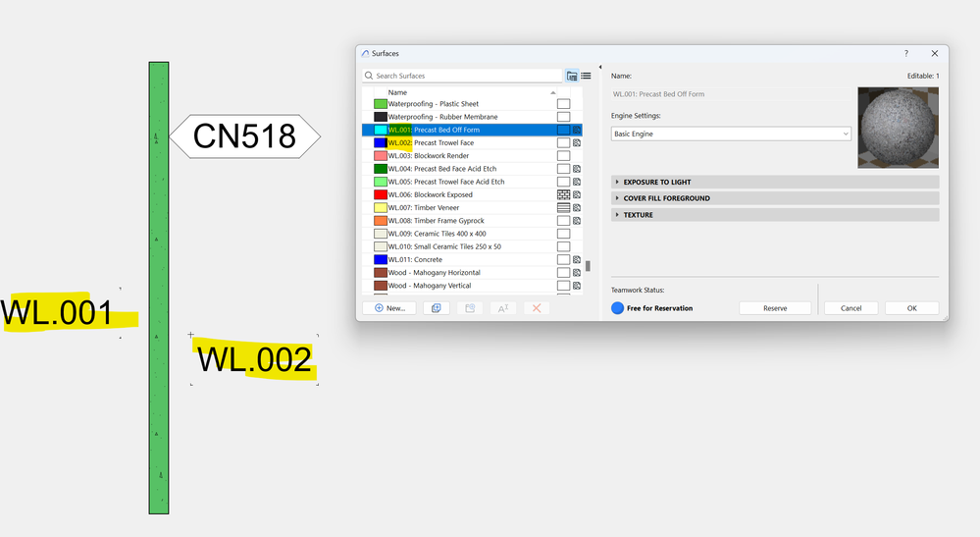Click OK to confirm Surfaces dialog
The width and height of the screenshot is (980, 537).
(x=912, y=308)
